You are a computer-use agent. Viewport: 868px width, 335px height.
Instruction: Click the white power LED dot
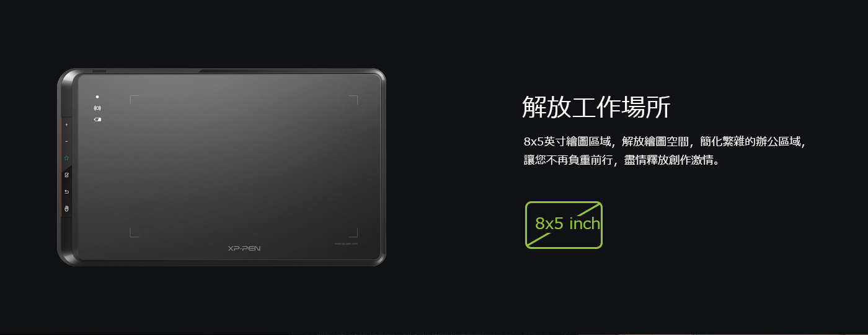pos(97,97)
